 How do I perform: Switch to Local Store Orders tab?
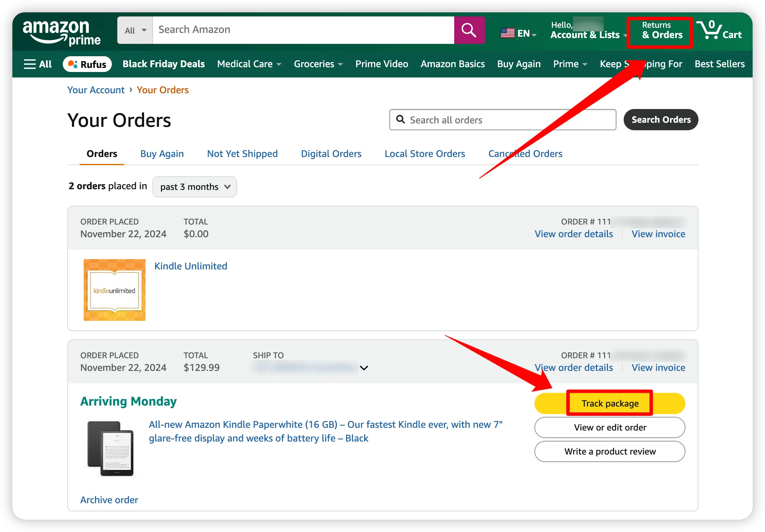pyautogui.click(x=425, y=154)
